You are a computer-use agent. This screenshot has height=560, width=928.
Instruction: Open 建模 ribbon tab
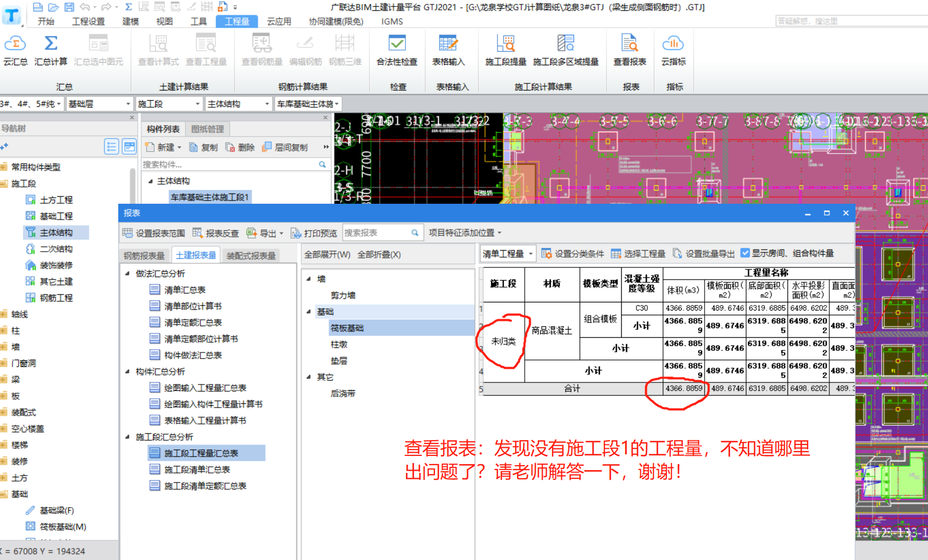[130, 21]
